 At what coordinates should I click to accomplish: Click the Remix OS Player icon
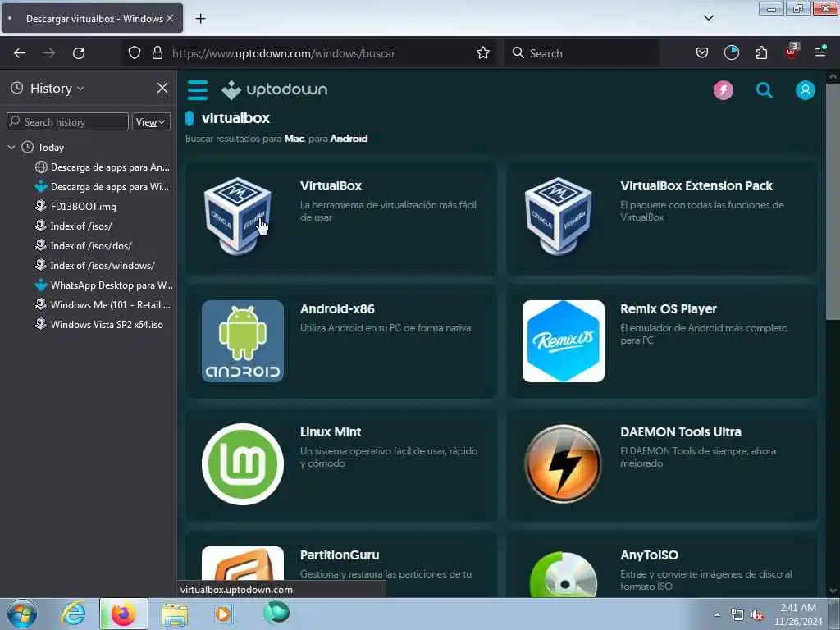pyautogui.click(x=563, y=341)
